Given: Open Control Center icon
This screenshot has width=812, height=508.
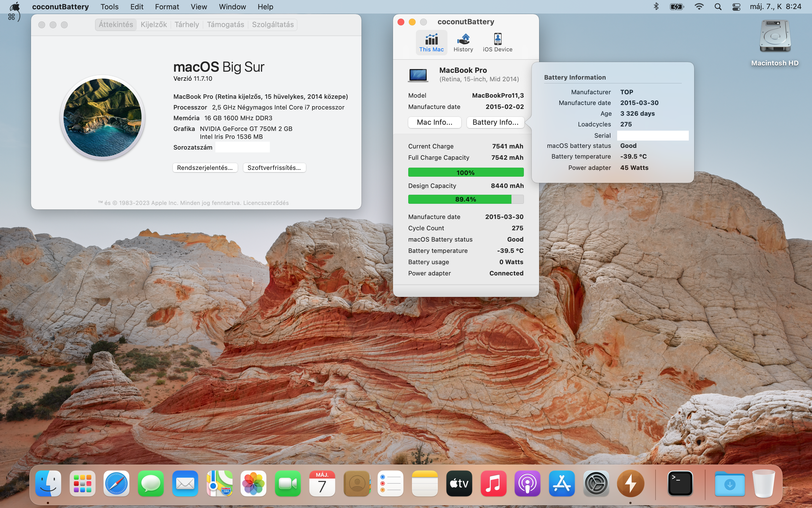Looking at the screenshot, I should click(736, 7).
